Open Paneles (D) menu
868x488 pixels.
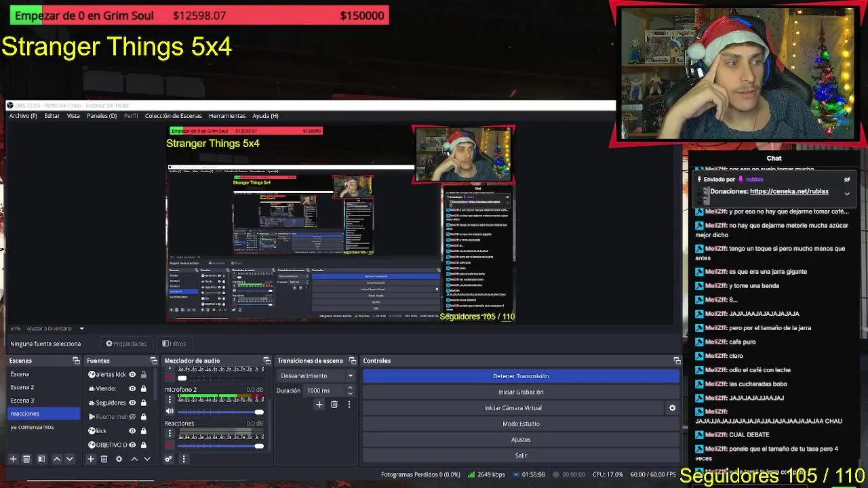pyautogui.click(x=102, y=116)
